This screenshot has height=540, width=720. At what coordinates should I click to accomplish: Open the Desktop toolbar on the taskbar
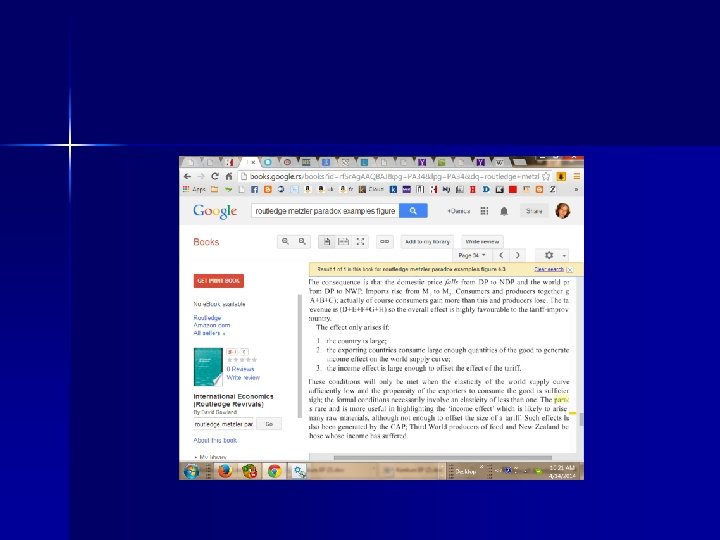tap(466, 472)
